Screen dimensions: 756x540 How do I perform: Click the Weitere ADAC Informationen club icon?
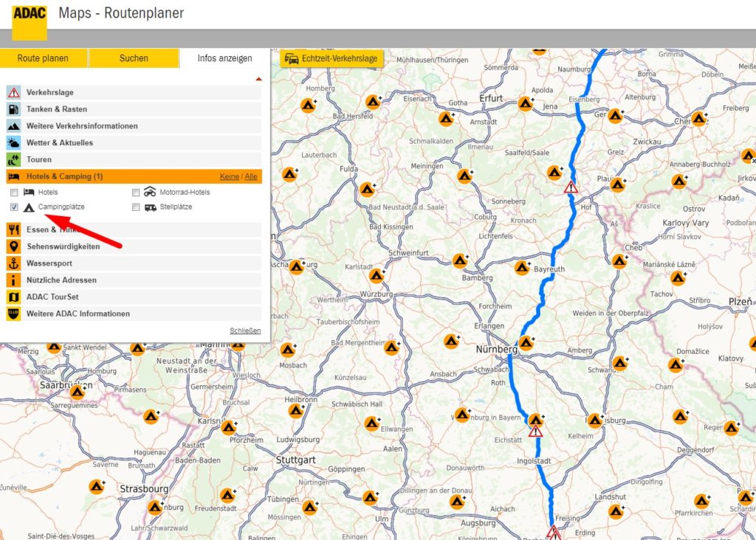click(x=13, y=314)
